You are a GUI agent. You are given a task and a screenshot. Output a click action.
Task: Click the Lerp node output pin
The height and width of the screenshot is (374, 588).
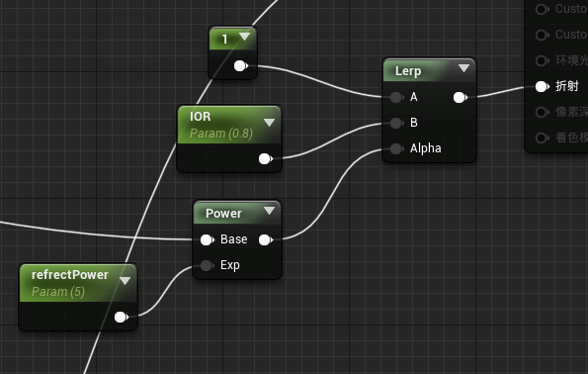coord(461,98)
